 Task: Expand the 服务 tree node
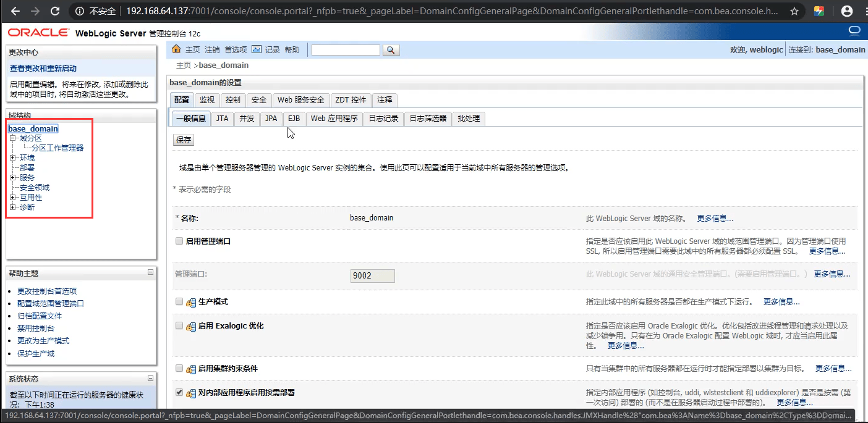tap(12, 178)
